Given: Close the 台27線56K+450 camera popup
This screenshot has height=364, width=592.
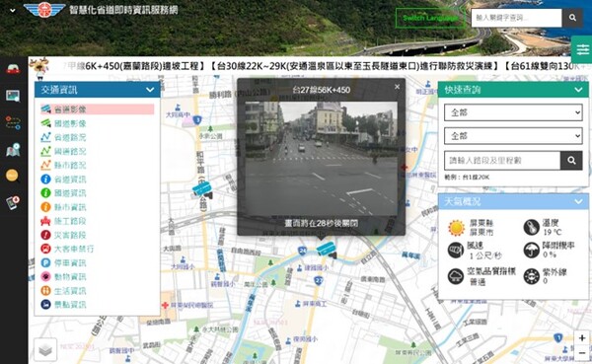Looking at the screenshot, I should coord(397,87).
